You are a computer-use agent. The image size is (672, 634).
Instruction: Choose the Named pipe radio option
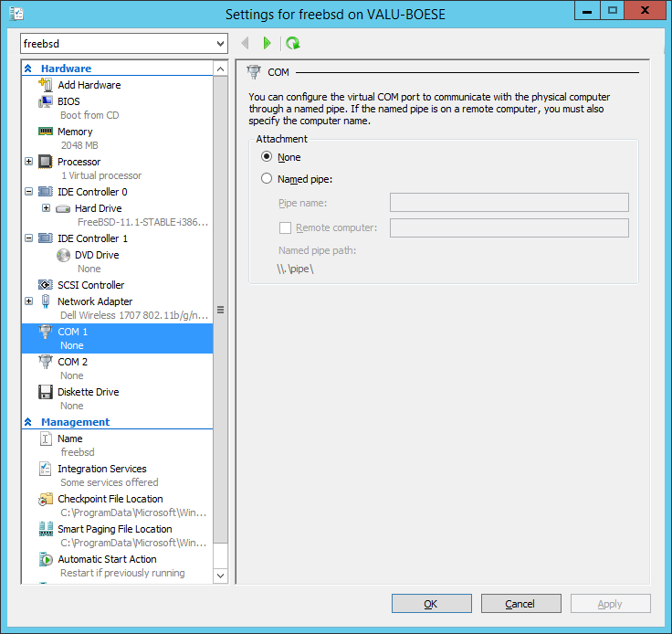[267, 179]
